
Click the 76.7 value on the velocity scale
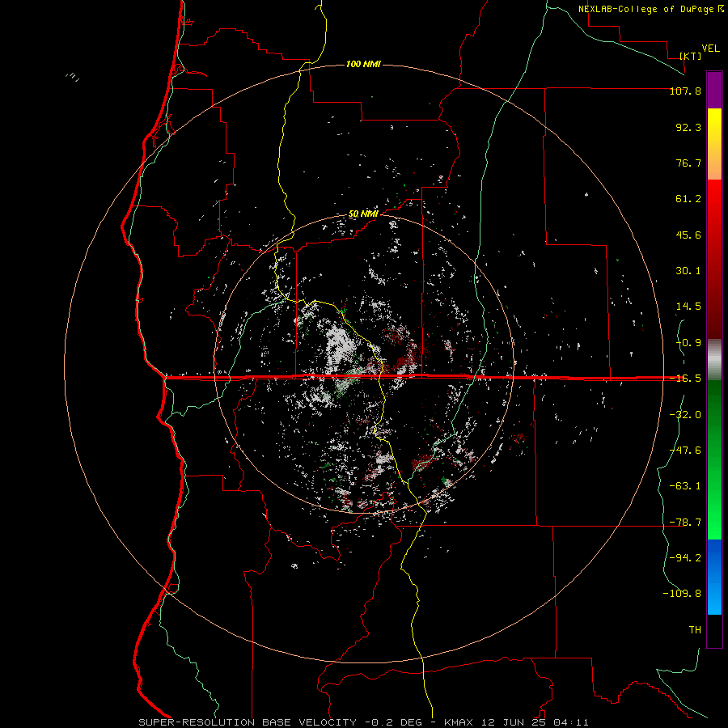pos(688,163)
